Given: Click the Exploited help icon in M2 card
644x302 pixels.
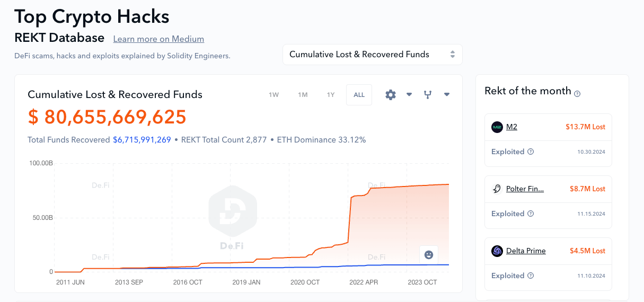Looking at the screenshot, I should 531,152.
